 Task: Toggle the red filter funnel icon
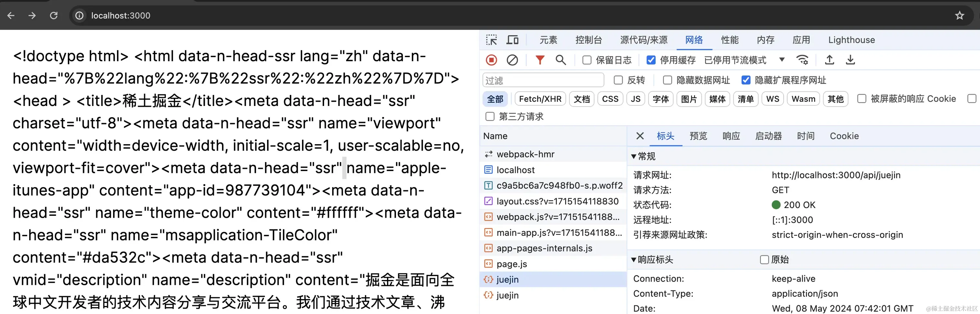pos(540,60)
